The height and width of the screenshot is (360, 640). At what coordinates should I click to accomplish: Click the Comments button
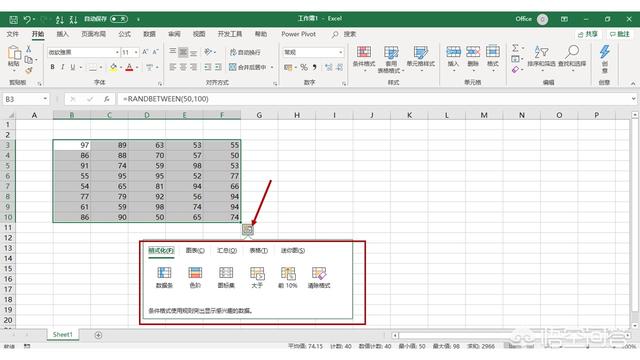tap(620, 34)
